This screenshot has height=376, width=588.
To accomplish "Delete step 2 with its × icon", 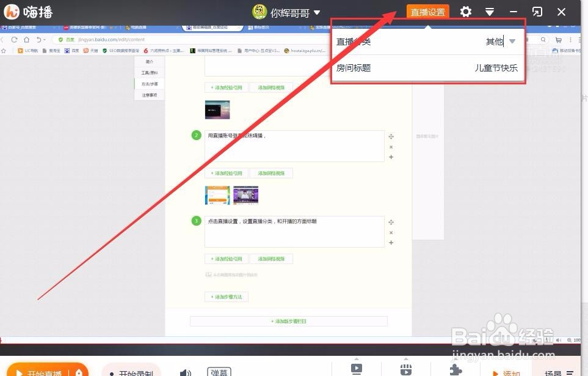I will pos(391,147).
